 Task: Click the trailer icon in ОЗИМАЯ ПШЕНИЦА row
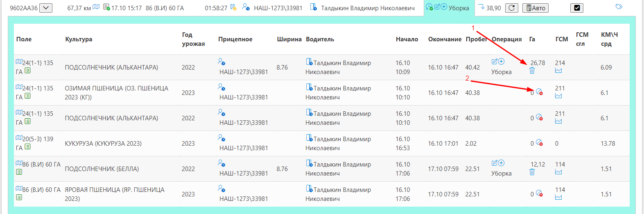click(x=221, y=87)
